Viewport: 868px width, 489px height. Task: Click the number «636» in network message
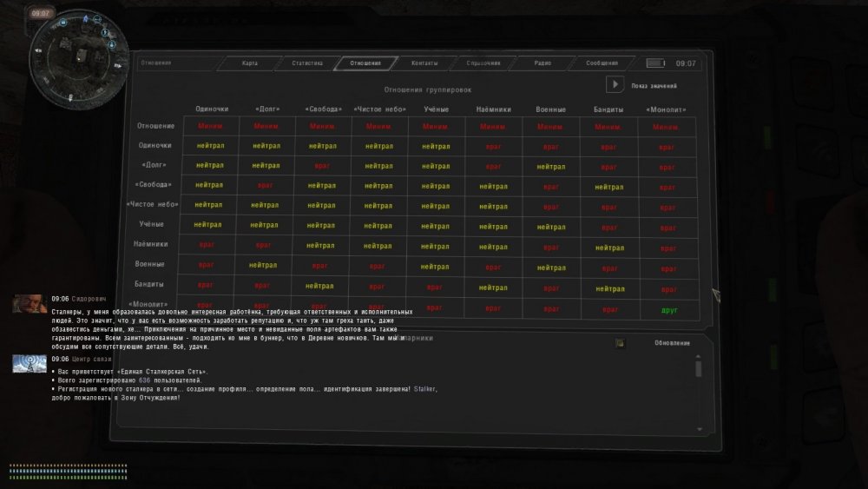pyautogui.click(x=144, y=380)
